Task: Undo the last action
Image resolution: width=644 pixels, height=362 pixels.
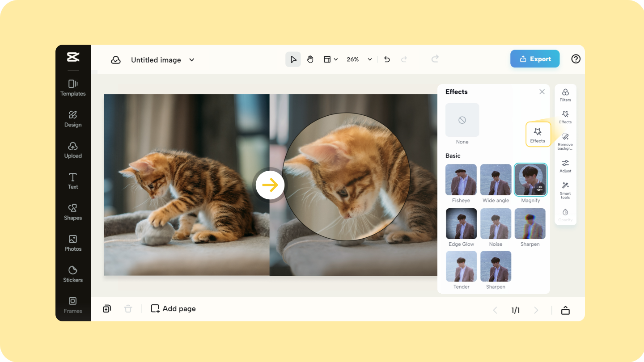Action: (387, 59)
